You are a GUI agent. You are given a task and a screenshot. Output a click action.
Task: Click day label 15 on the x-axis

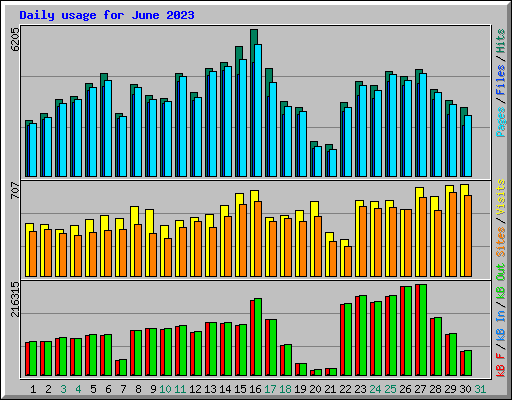240,389
